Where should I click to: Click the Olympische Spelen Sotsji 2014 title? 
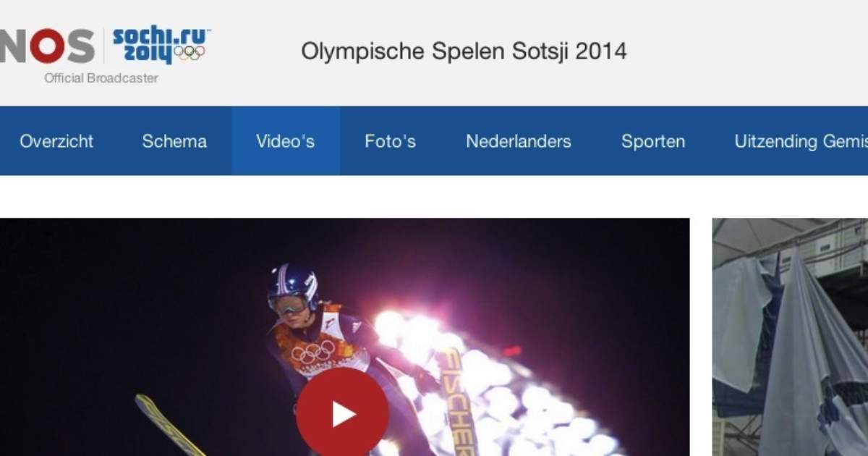[464, 51]
